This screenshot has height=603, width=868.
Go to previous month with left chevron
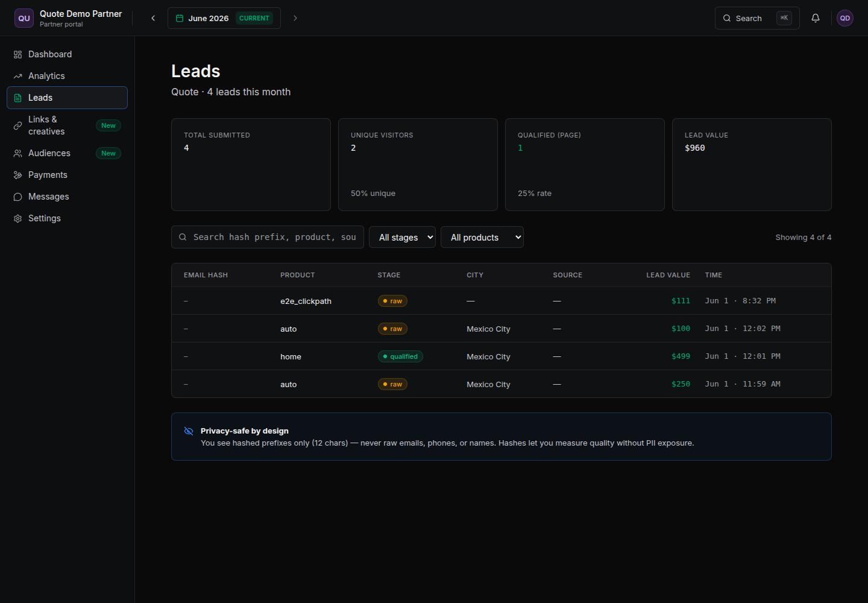[153, 18]
